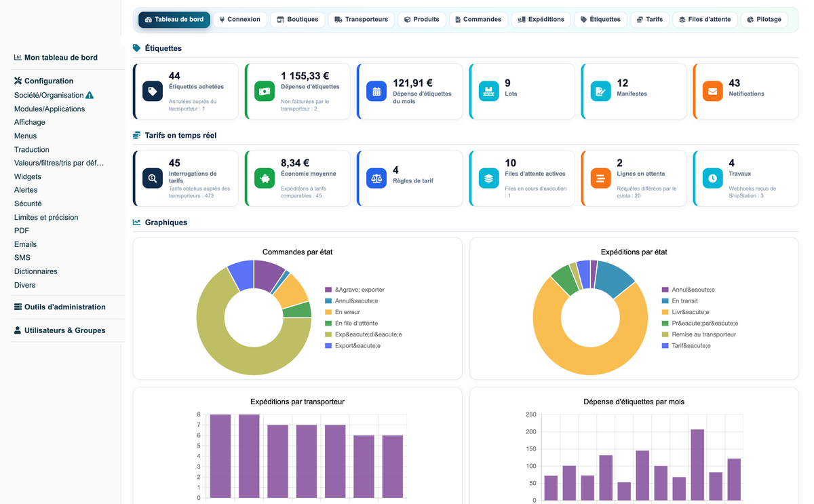This screenshot has width=814, height=504.
Task: Go to the Transporteurs tab
Action: [362, 20]
